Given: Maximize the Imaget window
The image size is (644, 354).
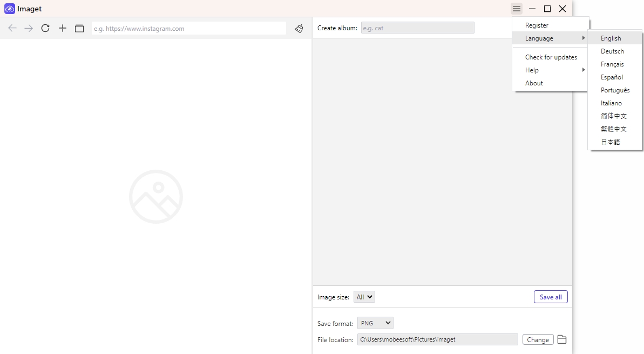Looking at the screenshot, I should click(x=547, y=9).
